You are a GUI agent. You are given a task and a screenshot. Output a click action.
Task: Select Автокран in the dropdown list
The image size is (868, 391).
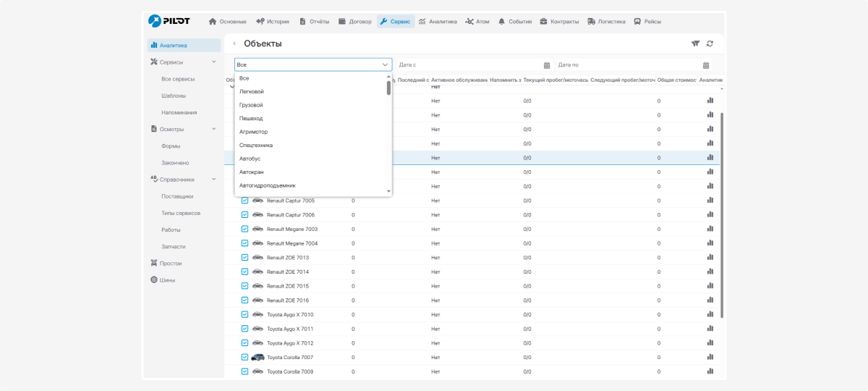pos(313,172)
